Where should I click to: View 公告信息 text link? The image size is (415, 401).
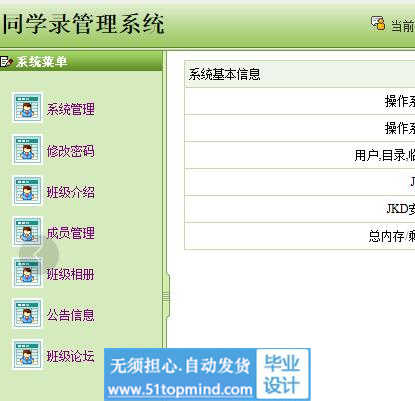coord(71,315)
